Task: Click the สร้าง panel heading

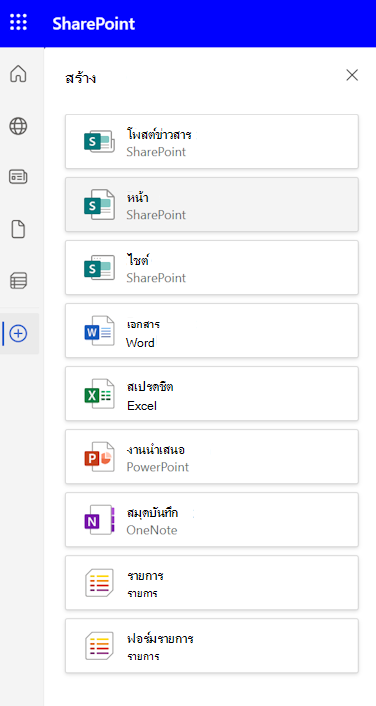Action: (81, 78)
